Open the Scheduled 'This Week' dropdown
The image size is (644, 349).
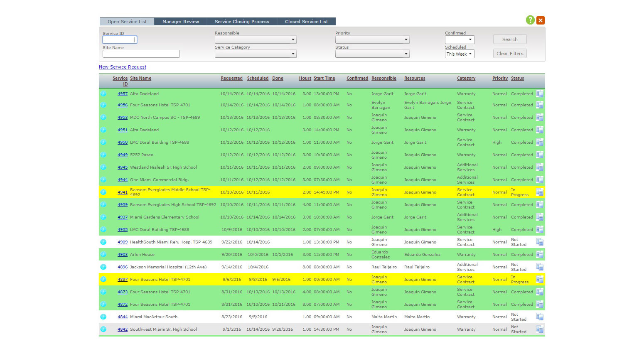tap(460, 54)
